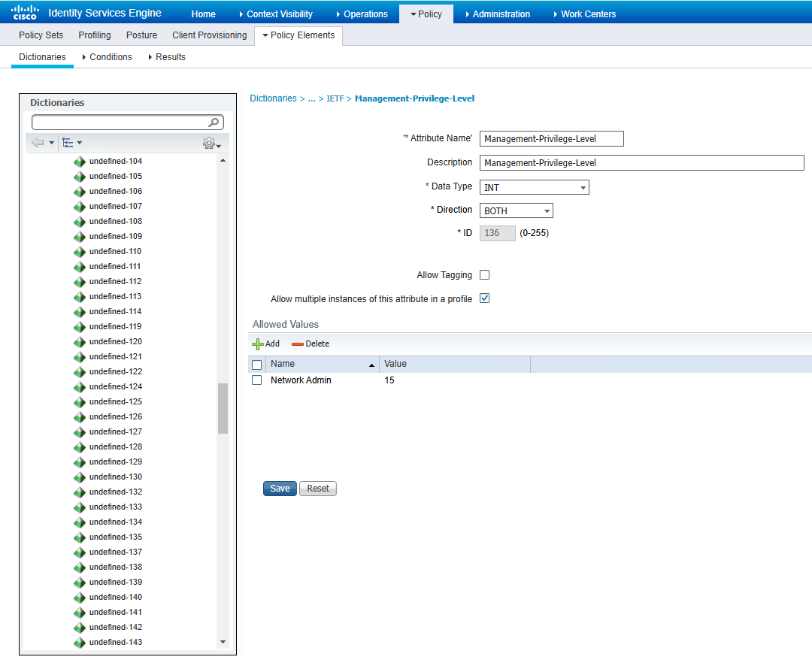Click the IETF breadcrumb link
The width and height of the screenshot is (812, 672).
[x=335, y=98]
